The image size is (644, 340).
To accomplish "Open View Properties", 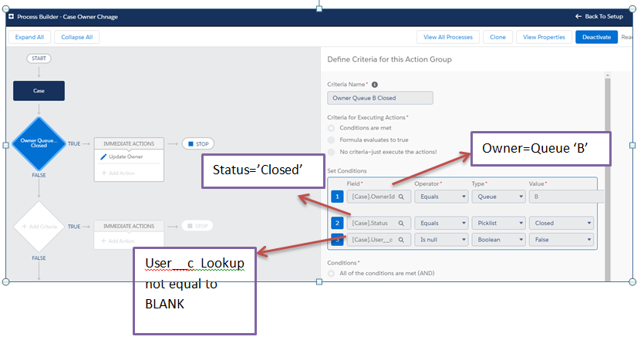I will 544,37.
